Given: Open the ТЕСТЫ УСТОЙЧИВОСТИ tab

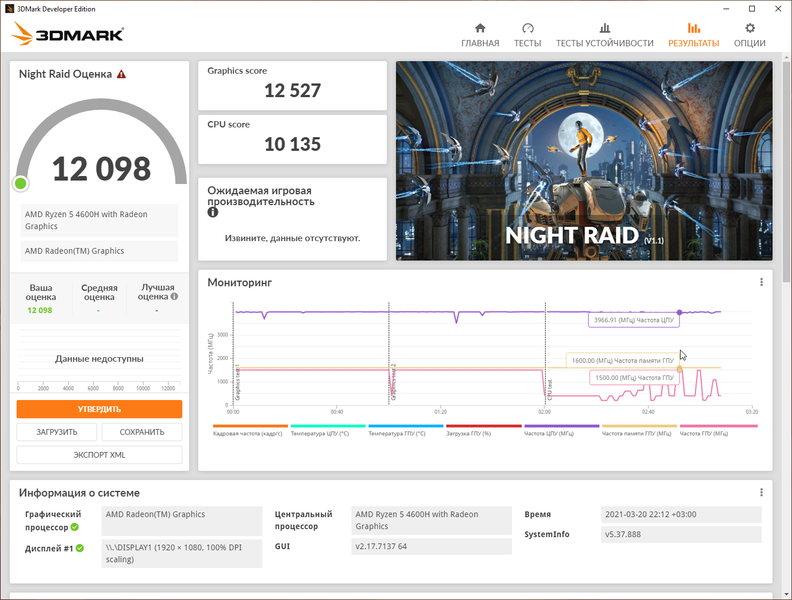Looking at the screenshot, I should 605,35.
